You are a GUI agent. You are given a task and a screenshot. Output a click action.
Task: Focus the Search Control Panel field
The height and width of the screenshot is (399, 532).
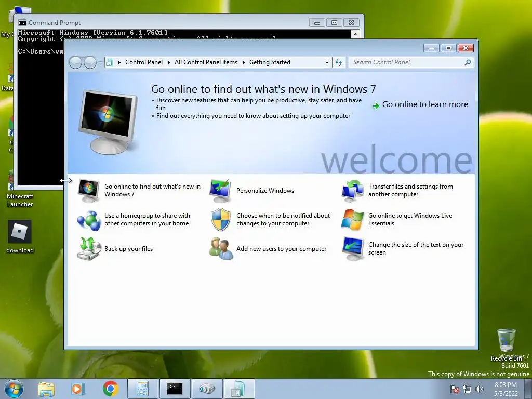pyautogui.click(x=411, y=62)
